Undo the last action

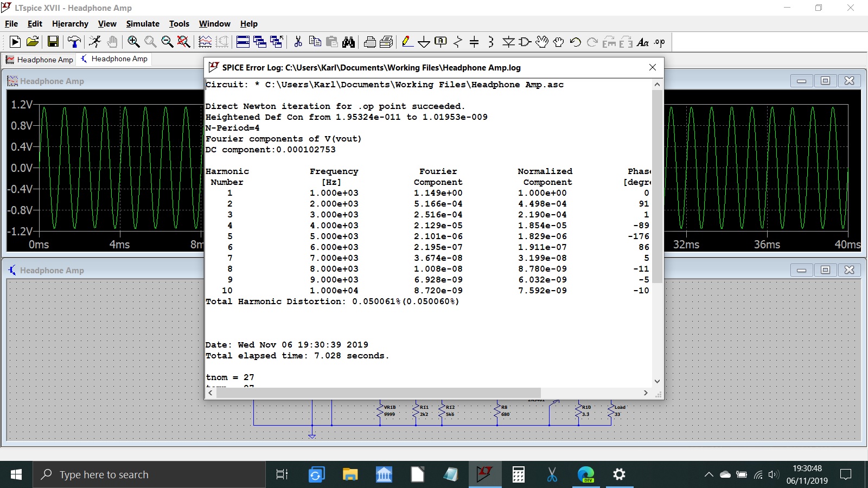[x=576, y=42]
